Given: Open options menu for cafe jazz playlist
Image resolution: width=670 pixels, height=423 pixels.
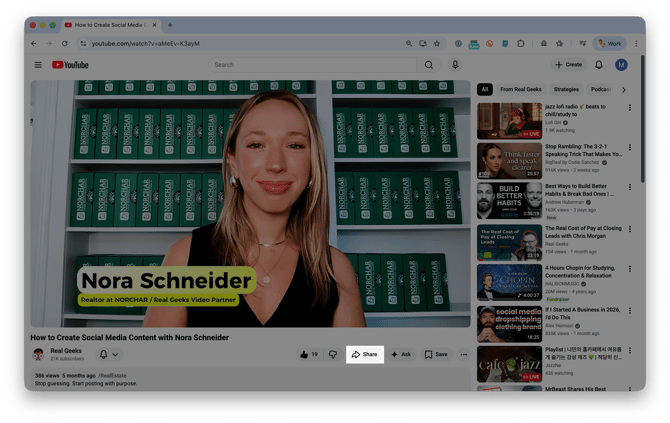Looking at the screenshot, I should pos(630,350).
